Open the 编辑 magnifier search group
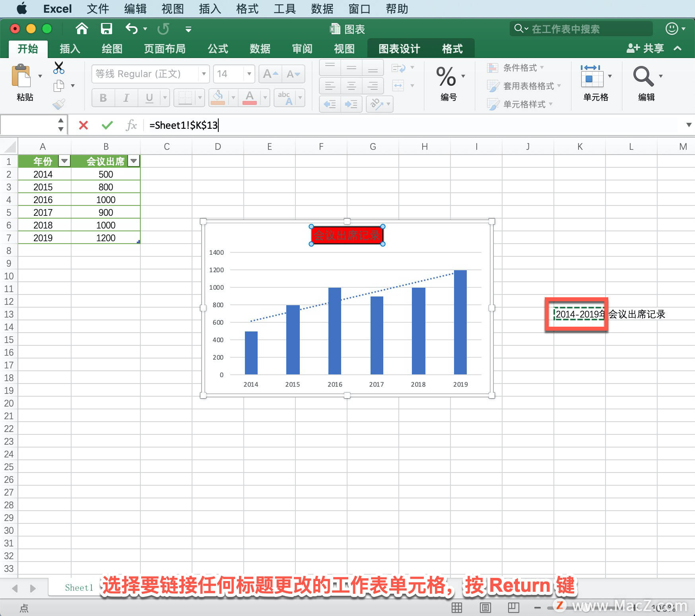 (x=644, y=76)
